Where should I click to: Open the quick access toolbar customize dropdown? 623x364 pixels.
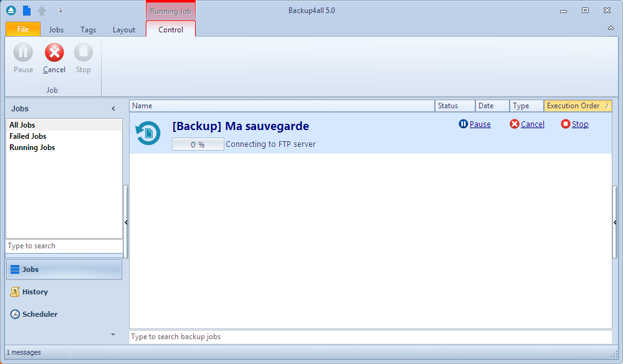(x=60, y=11)
